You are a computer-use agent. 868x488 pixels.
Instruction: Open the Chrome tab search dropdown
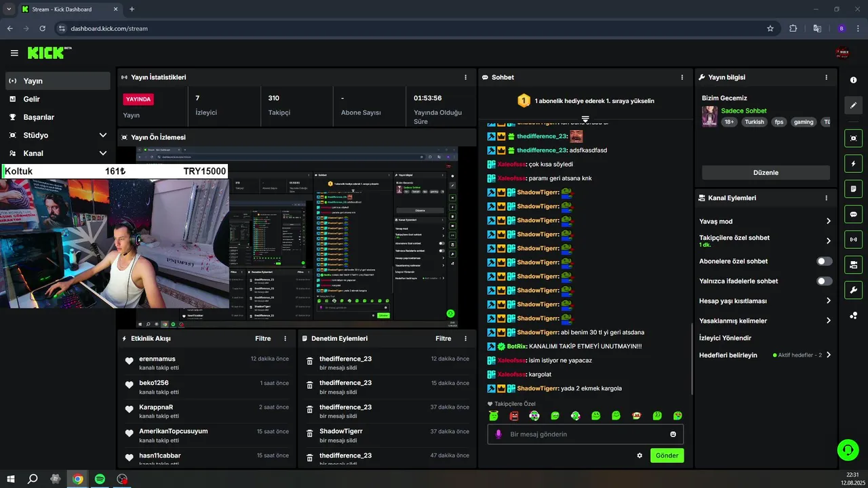click(x=9, y=9)
